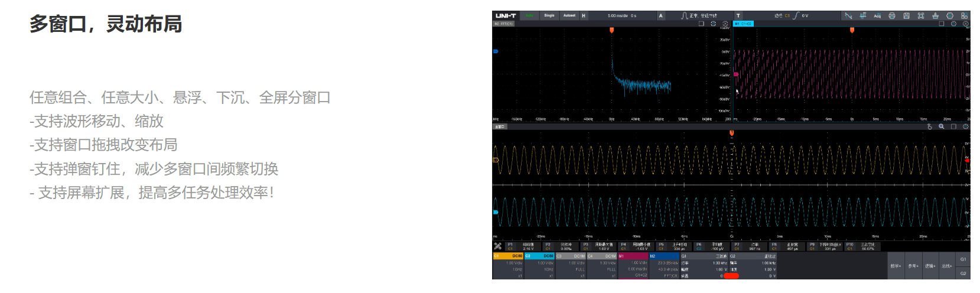The height and width of the screenshot is (293, 980).
Task: Select the P6 measurement readout
Action: click(711, 246)
